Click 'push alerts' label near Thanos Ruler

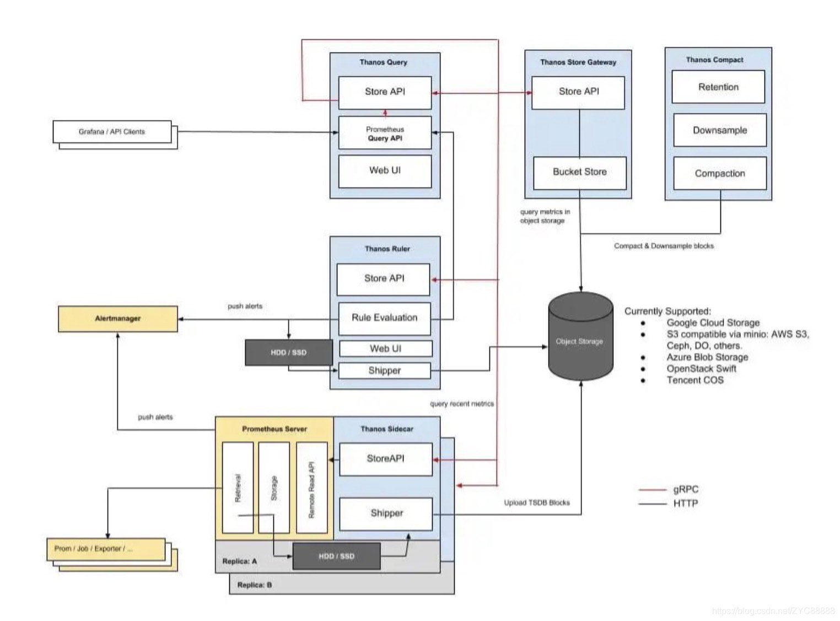click(x=245, y=306)
